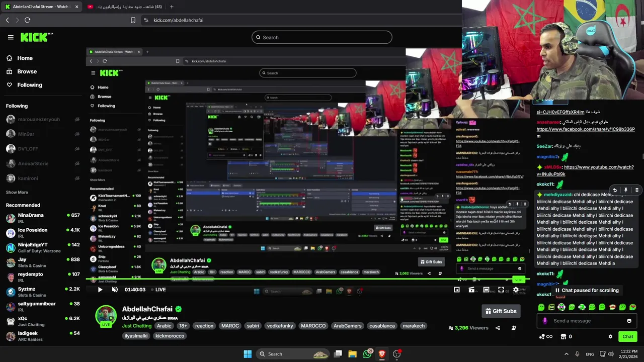Image resolution: width=644 pixels, height=362 pixels.
Task: Open Ice Poseidon recommended channel
Action: pyautogui.click(x=42, y=233)
